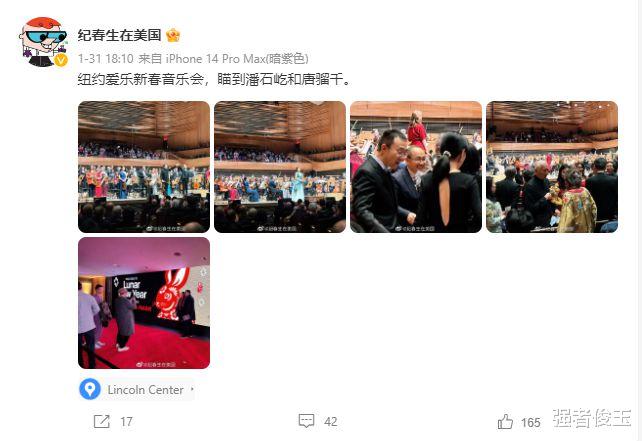Like the post with the thumbs-up icon
This screenshot has width=642, height=441.
[505, 422]
